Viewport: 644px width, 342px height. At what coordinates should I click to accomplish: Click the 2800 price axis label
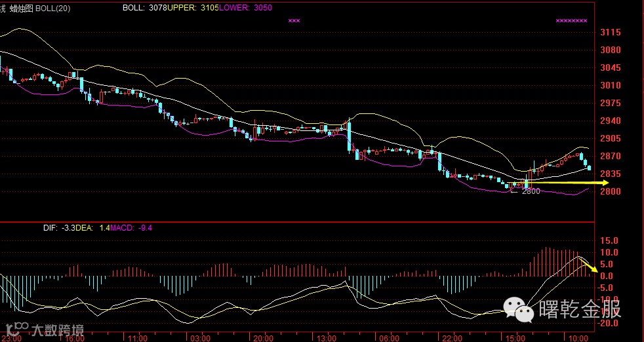point(611,191)
